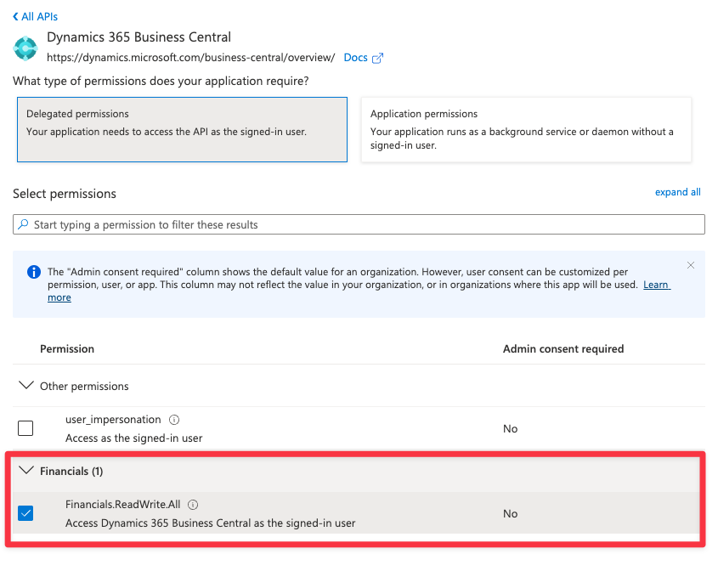
Task: Collapse the Financials (1) section
Action: tap(26, 471)
